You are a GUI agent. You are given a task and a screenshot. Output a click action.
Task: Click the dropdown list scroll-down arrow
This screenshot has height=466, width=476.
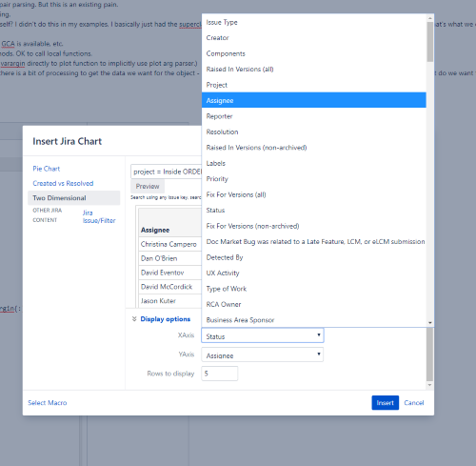click(430, 323)
